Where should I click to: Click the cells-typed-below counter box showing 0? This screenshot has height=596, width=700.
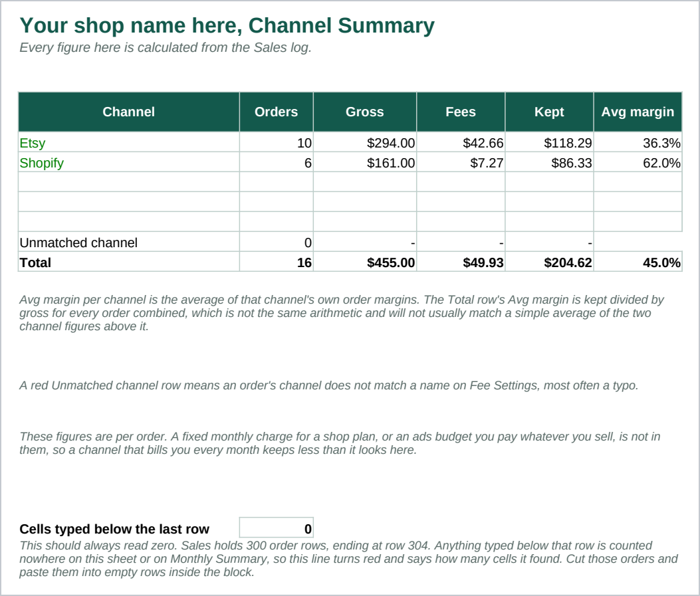[277, 528]
